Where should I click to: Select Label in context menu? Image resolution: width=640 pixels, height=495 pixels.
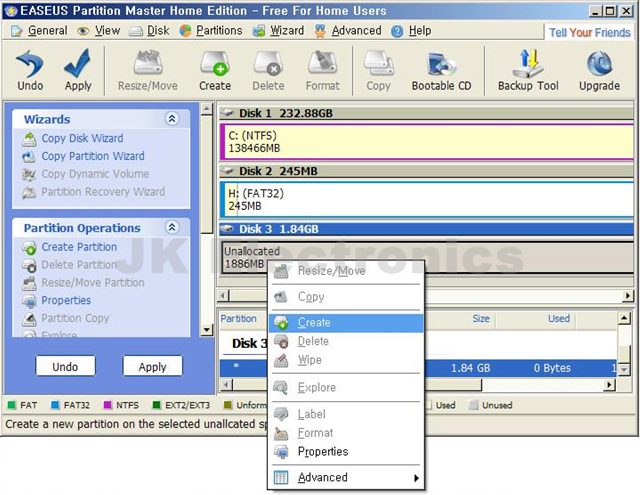coord(346,414)
